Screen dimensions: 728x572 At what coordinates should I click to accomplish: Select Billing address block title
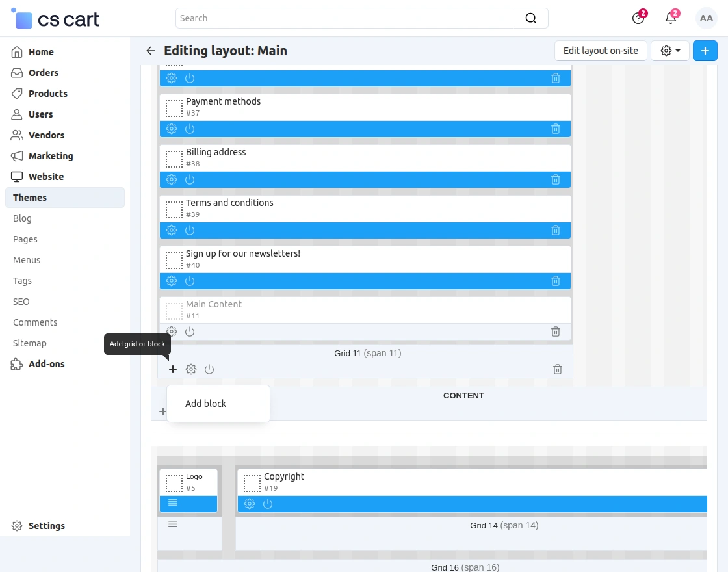[216, 152]
